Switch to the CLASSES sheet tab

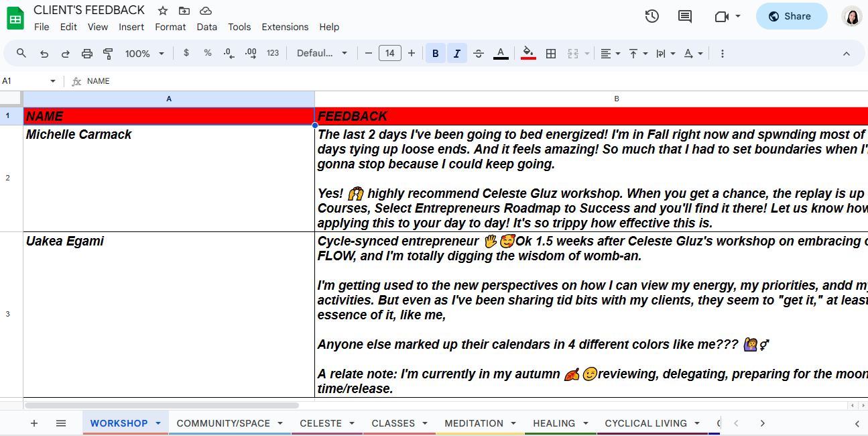coord(399,423)
